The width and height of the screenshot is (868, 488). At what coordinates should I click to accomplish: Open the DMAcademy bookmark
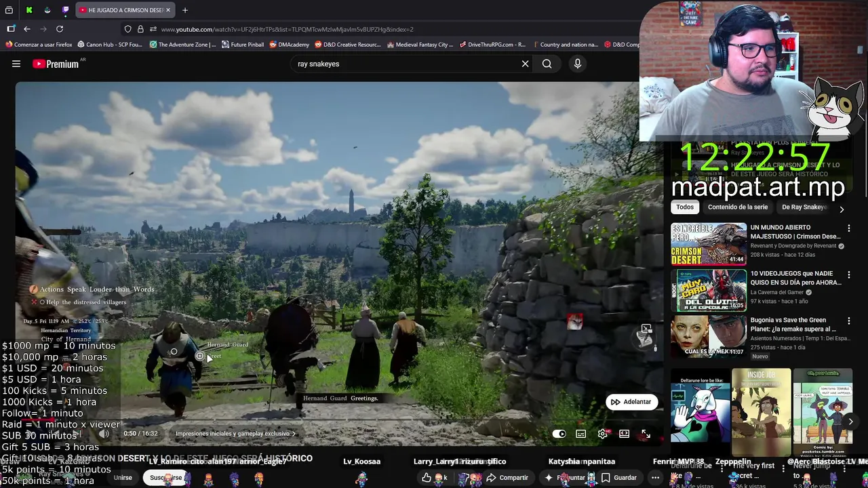(290, 45)
